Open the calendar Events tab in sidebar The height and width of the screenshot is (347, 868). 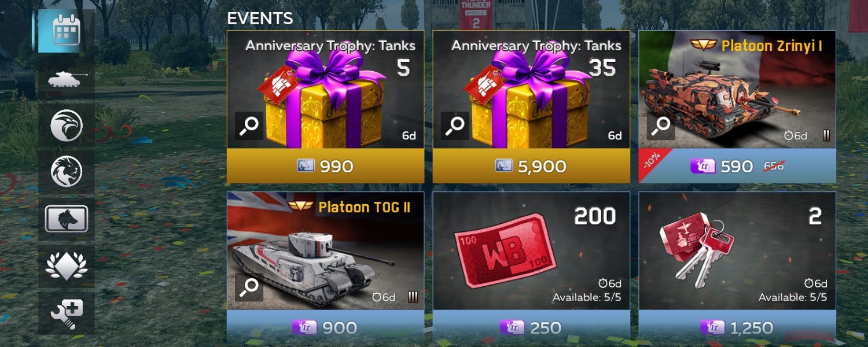click(67, 31)
